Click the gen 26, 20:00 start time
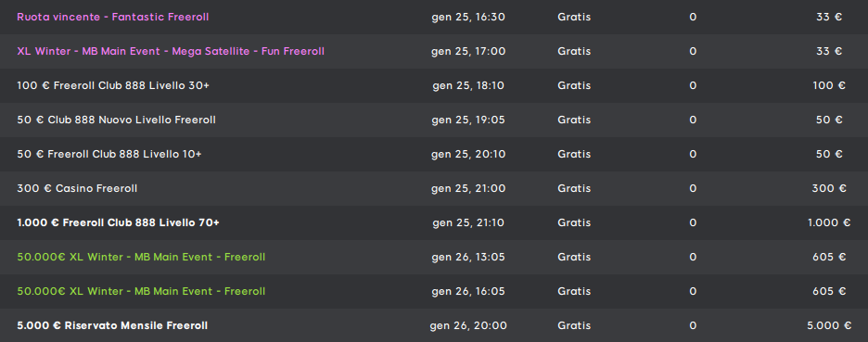Viewport: 868px width, 342px height. (x=468, y=326)
